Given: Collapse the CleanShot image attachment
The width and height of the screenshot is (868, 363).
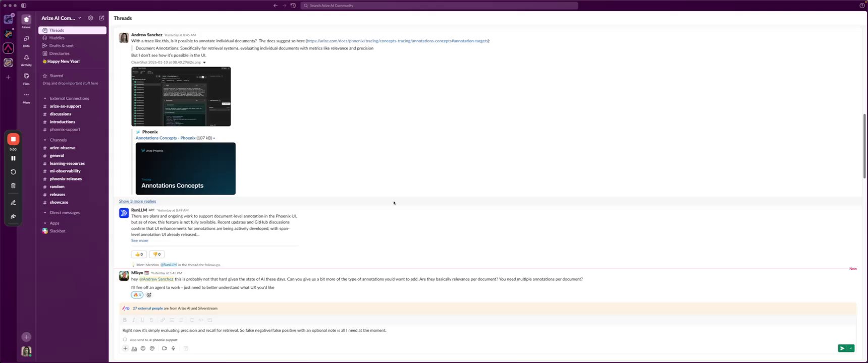Looking at the screenshot, I should point(204,63).
